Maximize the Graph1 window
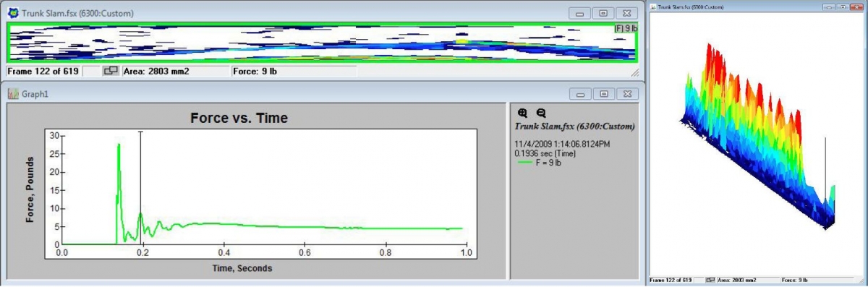This screenshot has width=868, height=287. pyautogui.click(x=604, y=94)
